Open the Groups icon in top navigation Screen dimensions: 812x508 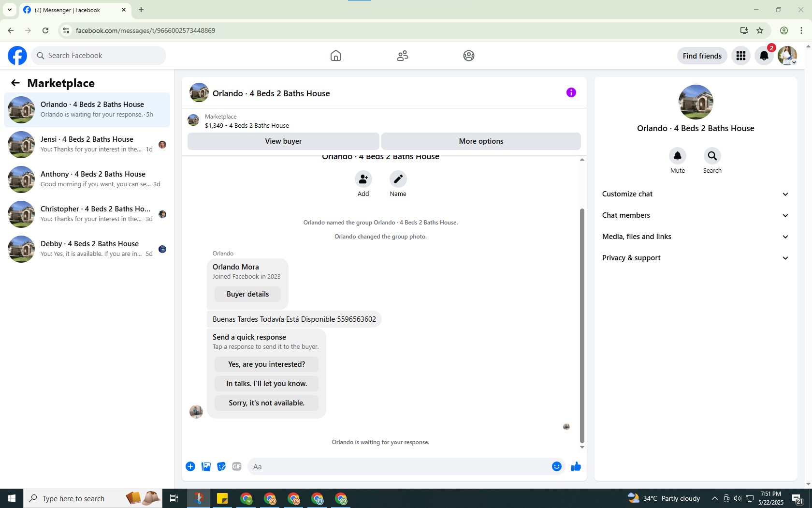[469, 56]
